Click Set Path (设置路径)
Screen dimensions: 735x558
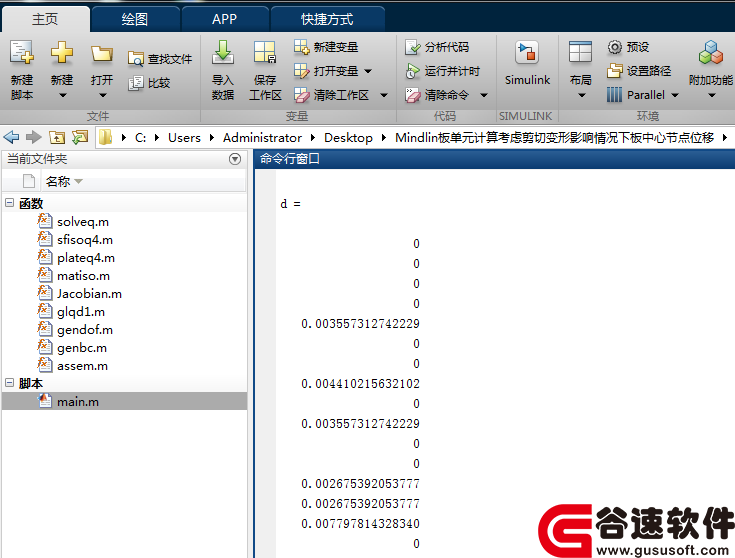(639, 71)
